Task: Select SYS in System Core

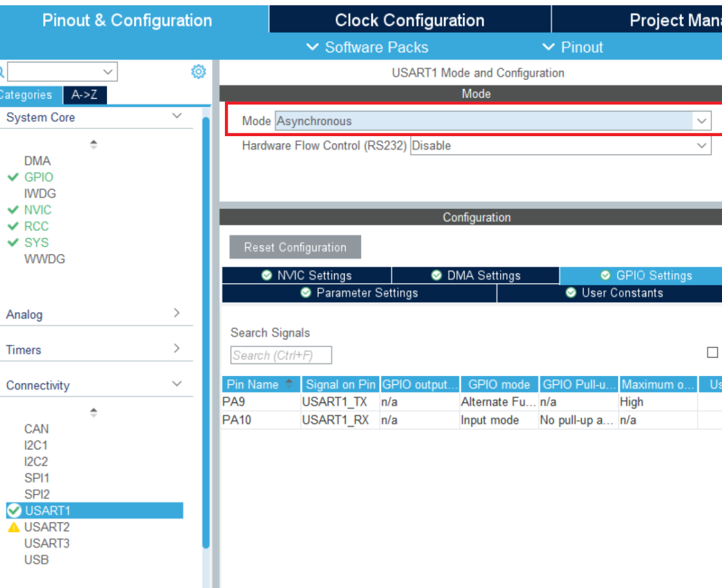Action: point(36,242)
